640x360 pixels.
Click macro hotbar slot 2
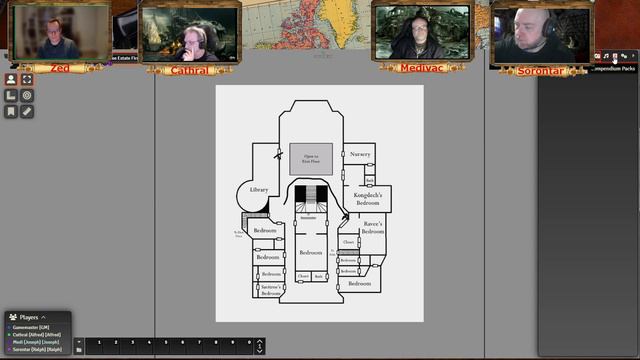111,346
